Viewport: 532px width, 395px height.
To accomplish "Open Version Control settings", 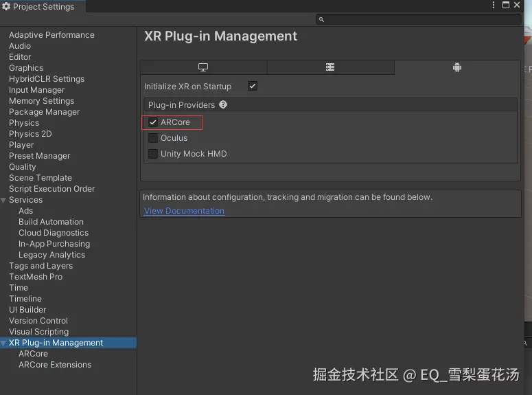I will click(38, 321).
